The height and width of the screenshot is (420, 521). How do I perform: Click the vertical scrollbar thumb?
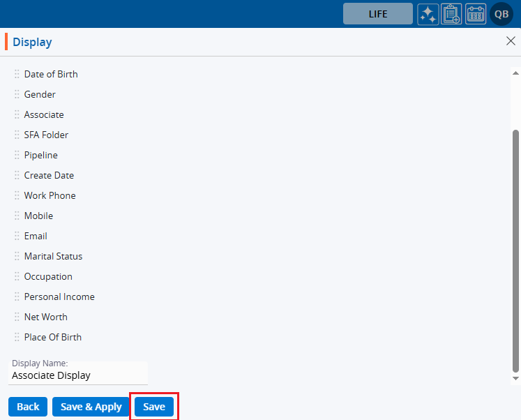515,250
